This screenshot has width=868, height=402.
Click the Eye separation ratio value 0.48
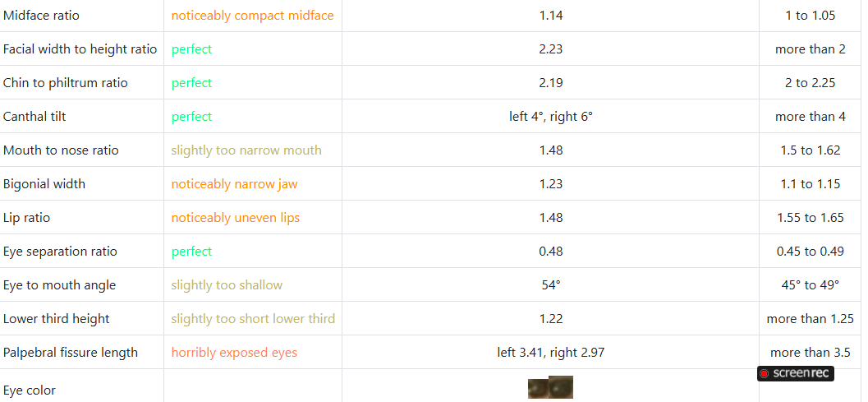[x=550, y=252]
